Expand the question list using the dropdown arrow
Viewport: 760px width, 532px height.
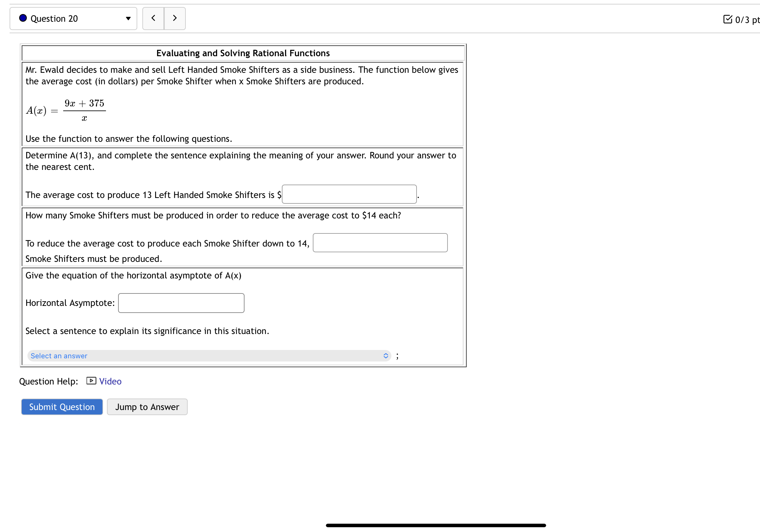(x=128, y=19)
